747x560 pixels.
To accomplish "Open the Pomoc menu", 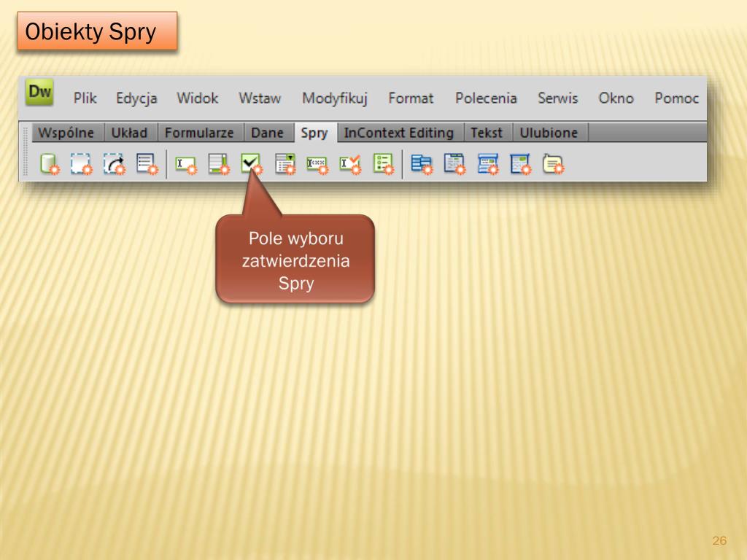I will pos(676,98).
